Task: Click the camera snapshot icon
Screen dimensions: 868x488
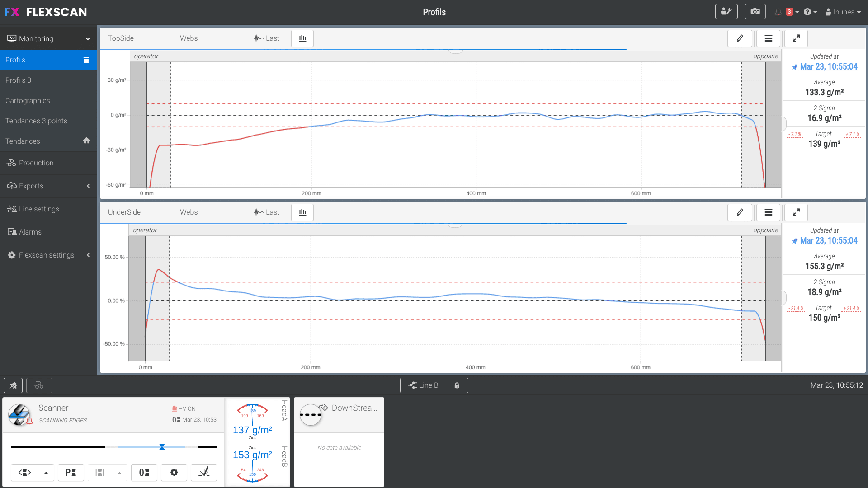Action: tap(755, 12)
